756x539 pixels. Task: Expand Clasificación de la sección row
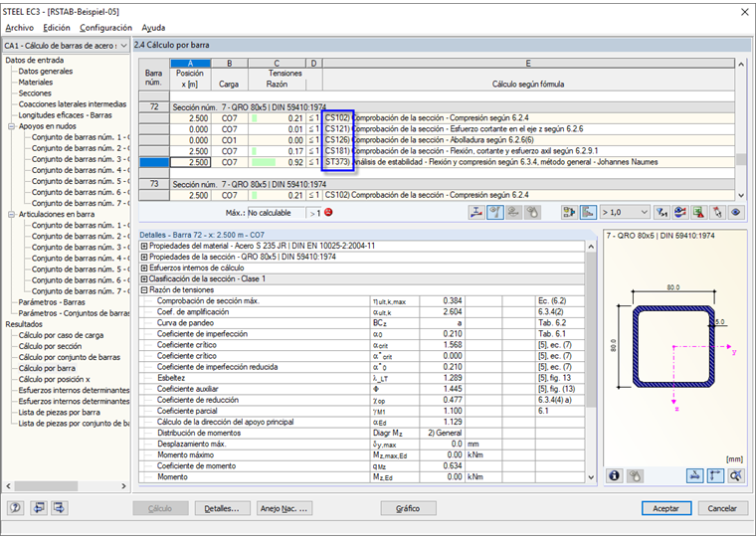[x=143, y=279]
